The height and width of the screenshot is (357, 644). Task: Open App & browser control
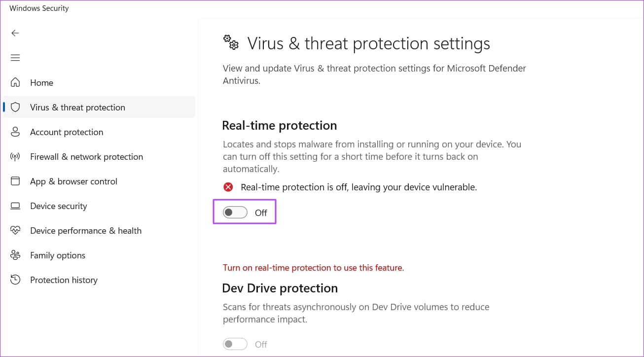coord(73,181)
